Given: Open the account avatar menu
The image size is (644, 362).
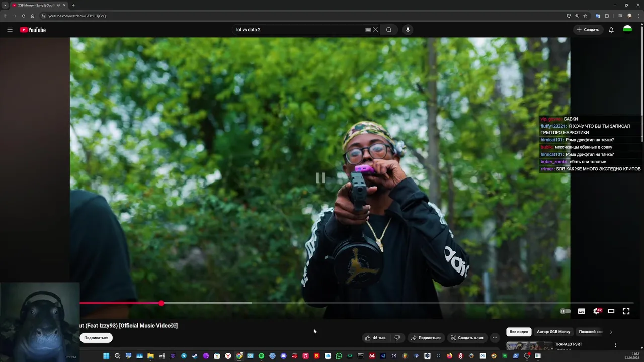Looking at the screenshot, I should [627, 30].
